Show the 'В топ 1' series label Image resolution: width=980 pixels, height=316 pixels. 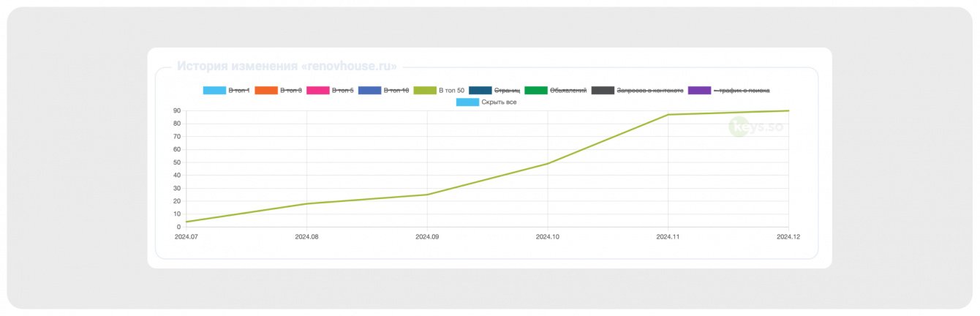pos(239,91)
